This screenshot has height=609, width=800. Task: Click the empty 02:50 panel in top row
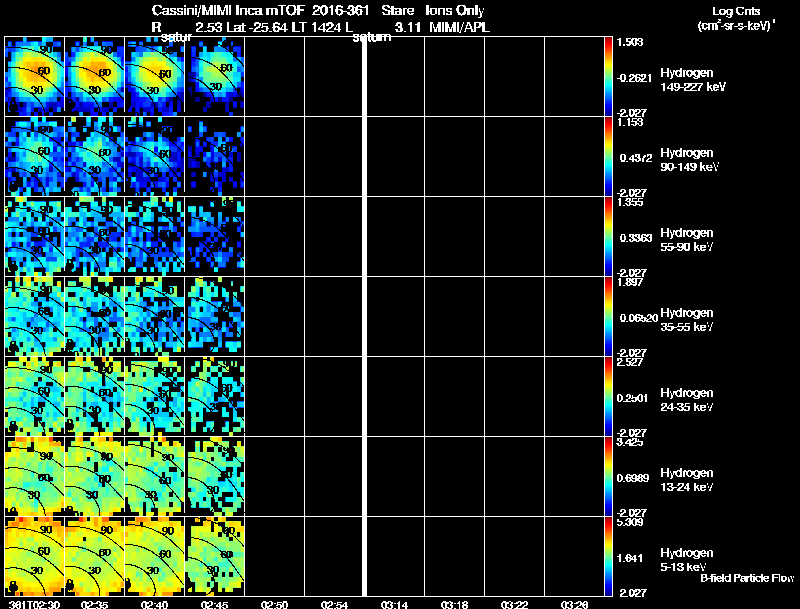[x=274, y=77]
